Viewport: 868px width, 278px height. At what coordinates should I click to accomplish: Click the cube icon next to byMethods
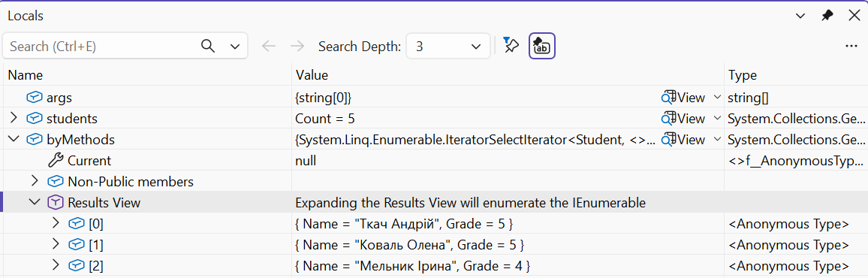[35, 140]
